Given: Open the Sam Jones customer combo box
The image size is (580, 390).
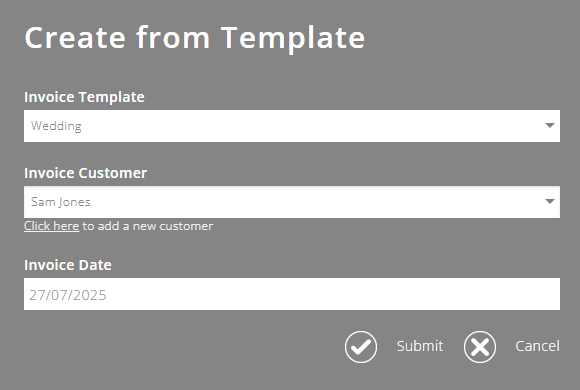Looking at the screenshot, I should 292,202.
